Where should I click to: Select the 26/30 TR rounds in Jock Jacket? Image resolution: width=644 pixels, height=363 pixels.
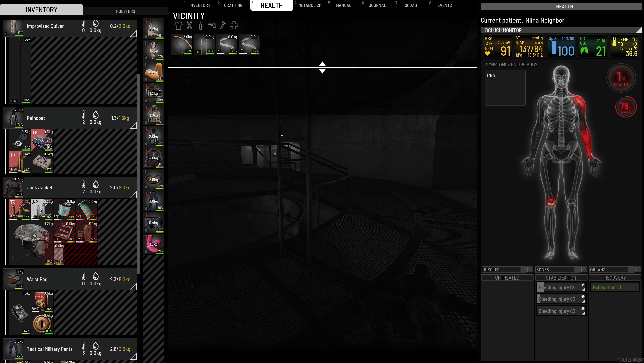20,210
